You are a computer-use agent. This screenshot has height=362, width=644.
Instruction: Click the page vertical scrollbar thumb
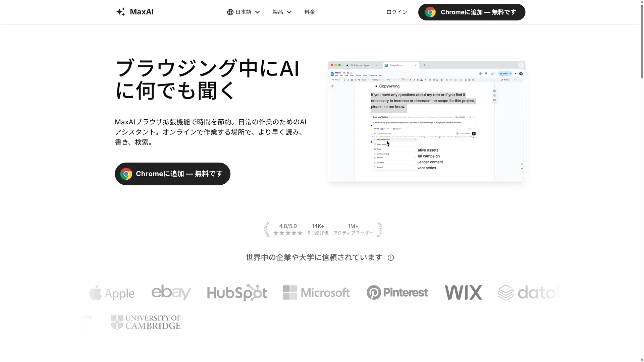point(642,42)
